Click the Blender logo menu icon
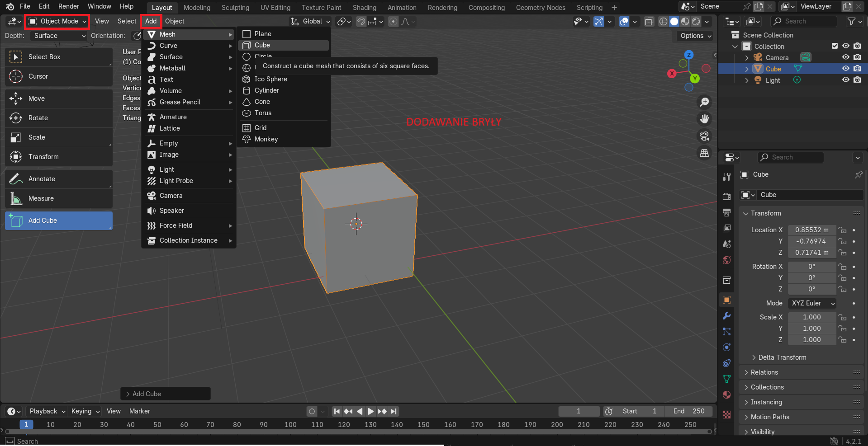 pyautogui.click(x=10, y=6)
